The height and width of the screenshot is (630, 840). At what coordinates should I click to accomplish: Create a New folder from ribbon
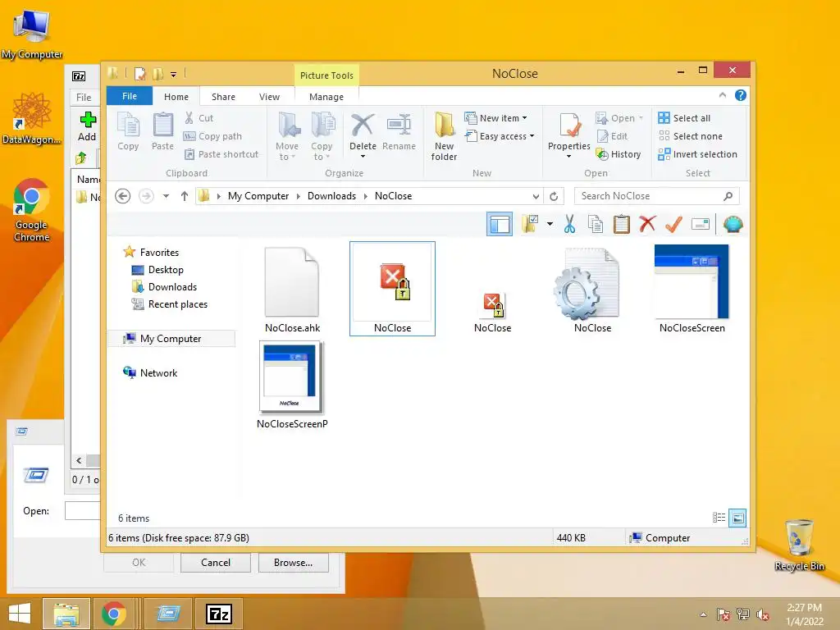point(444,136)
